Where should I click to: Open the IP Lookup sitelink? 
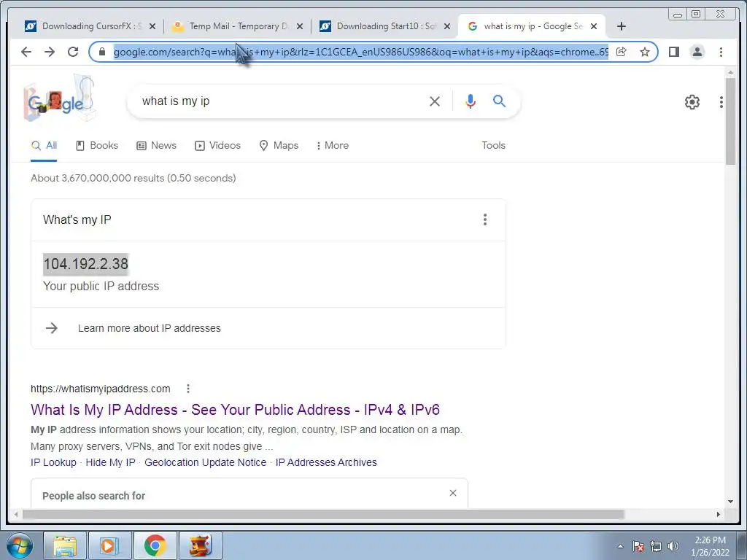click(53, 462)
